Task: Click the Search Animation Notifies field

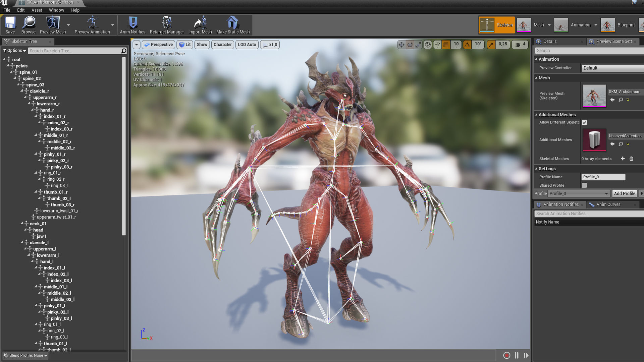Action: pos(589,214)
